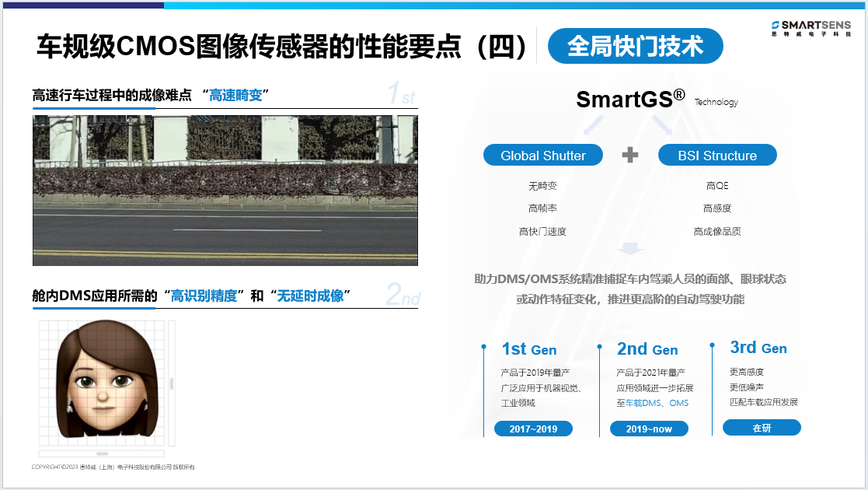The width and height of the screenshot is (868, 490).
Task: Click the 助力DMS/OMS系统 description line
Action: tap(630, 278)
